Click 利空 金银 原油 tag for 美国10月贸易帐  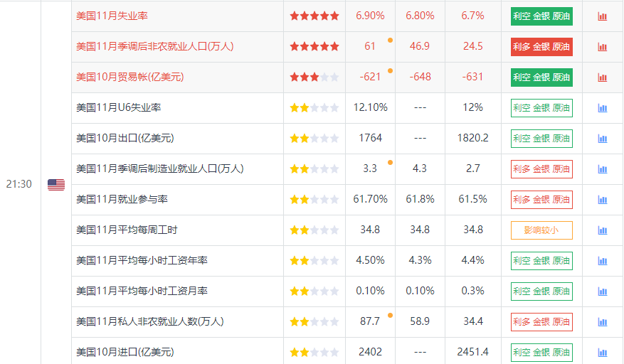pos(541,77)
